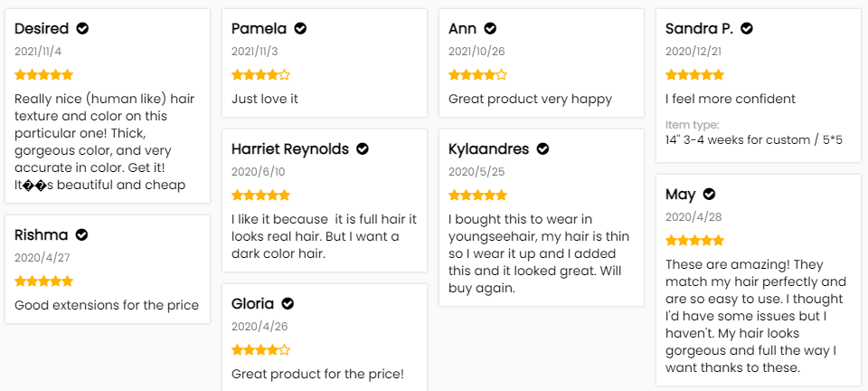Select reviewer name Harriet Reynolds
The width and height of the screenshot is (868, 391).
coord(289,148)
